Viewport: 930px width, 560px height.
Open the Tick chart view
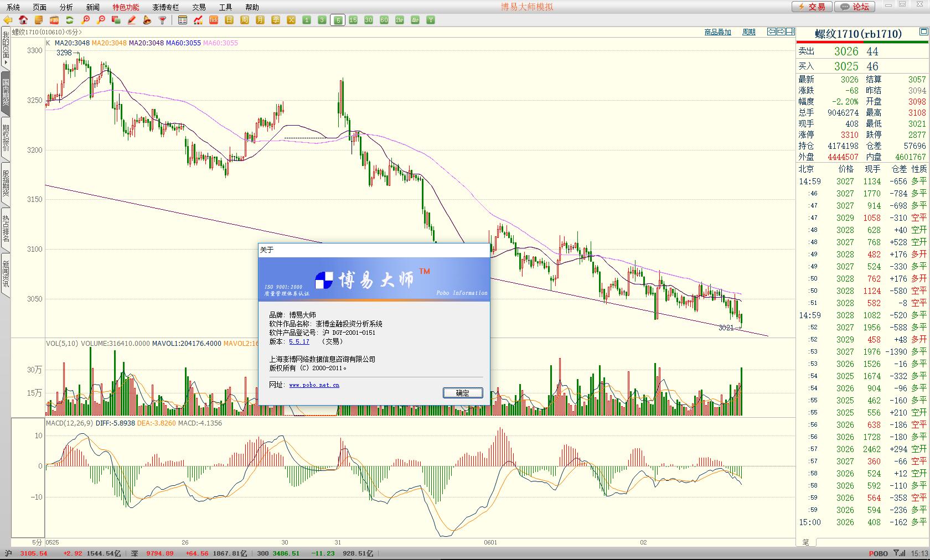point(214,20)
